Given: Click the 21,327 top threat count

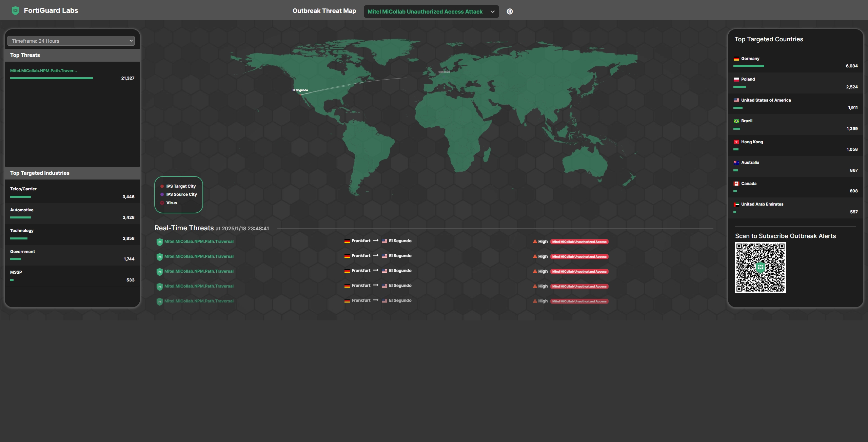Looking at the screenshot, I should pyautogui.click(x=128, y=78).
